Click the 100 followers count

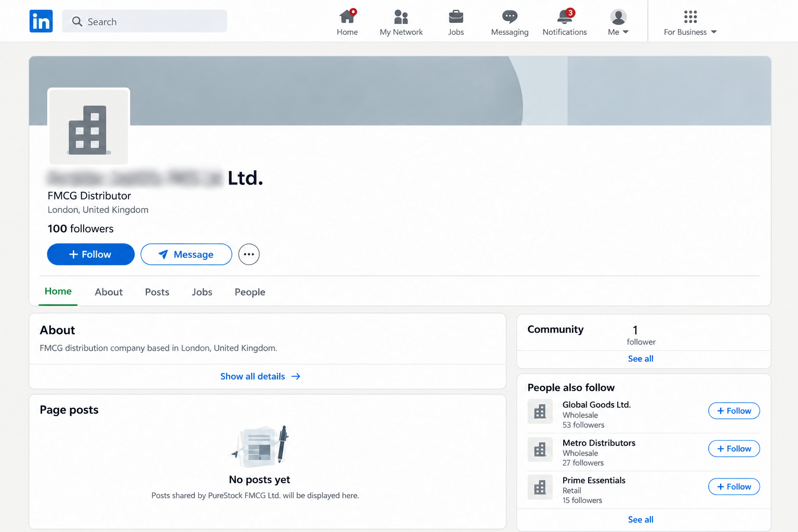click(x=81, y=229)
